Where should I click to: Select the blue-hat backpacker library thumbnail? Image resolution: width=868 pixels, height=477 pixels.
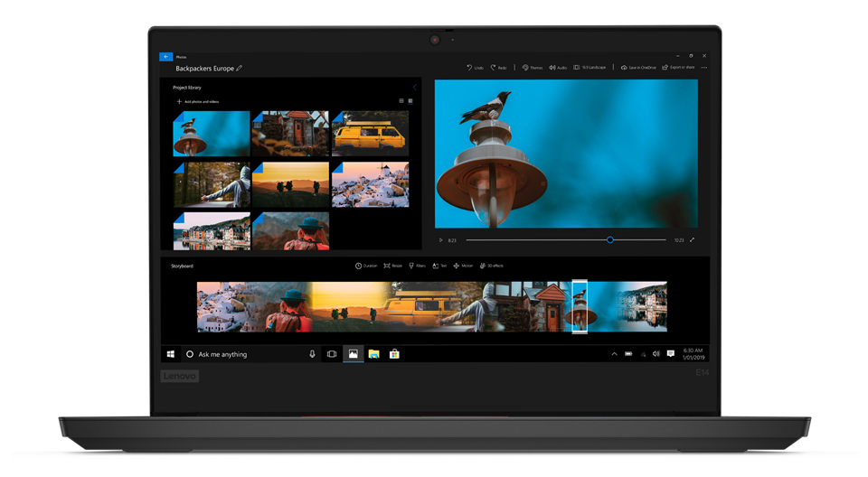coord(290,231)
